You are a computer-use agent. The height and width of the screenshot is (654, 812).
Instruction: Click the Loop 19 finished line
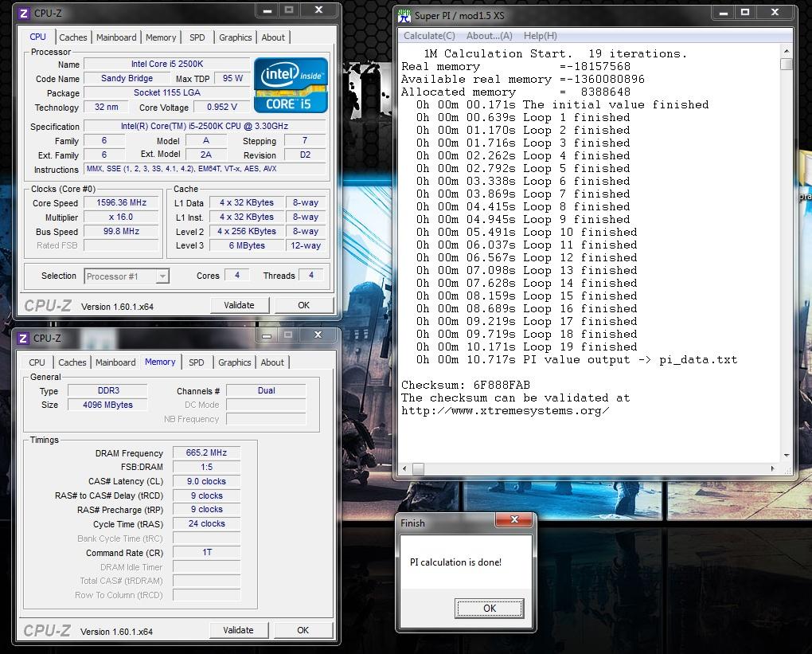click(x=527, y=347)
